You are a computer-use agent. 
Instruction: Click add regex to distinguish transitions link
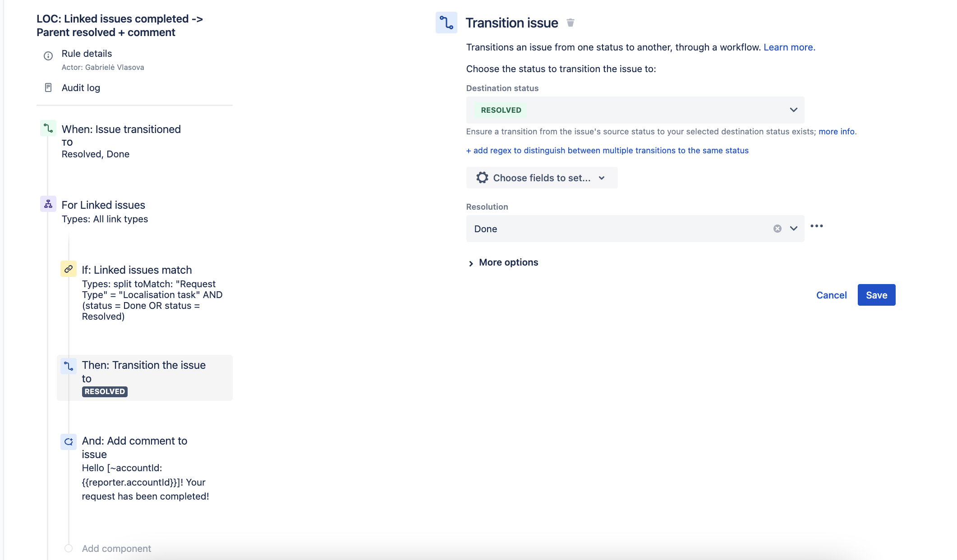tap(607, 150)
